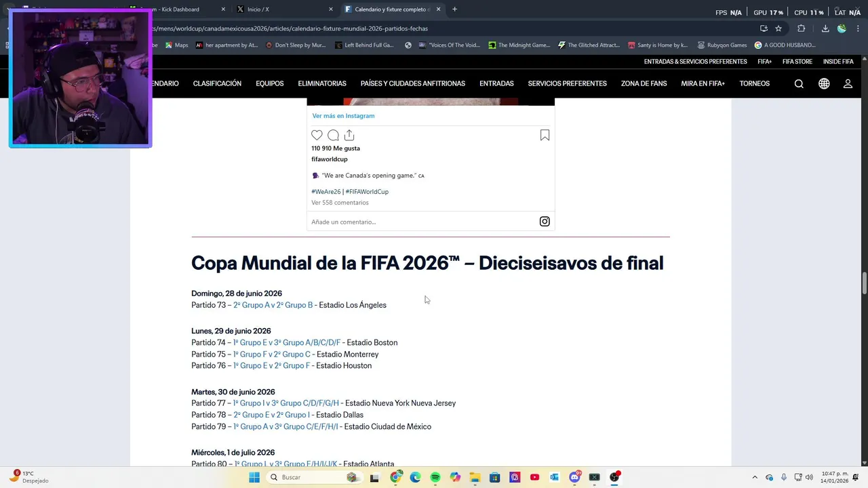Screen dimensions: 868x488
Task: Open File Explorer from the taskbar
Action: (x=475, y=477)
